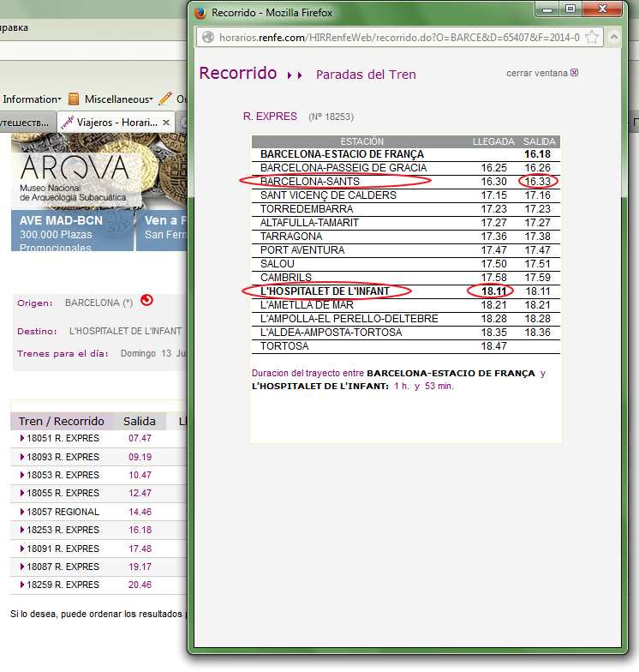Click the Miscellaneous toolbar icon
This screenshot has height=672, width=639.
74,99
